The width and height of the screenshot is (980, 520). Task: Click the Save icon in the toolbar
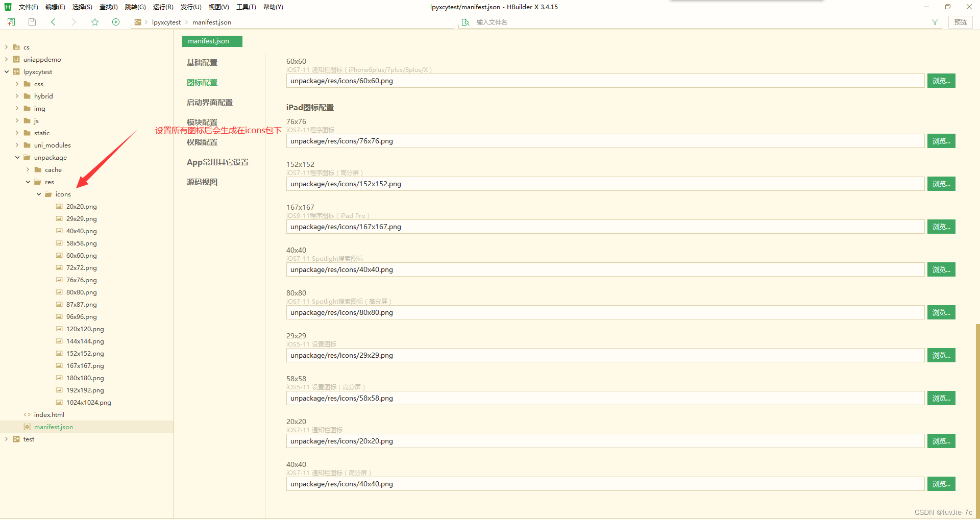(x=32, y=22)
